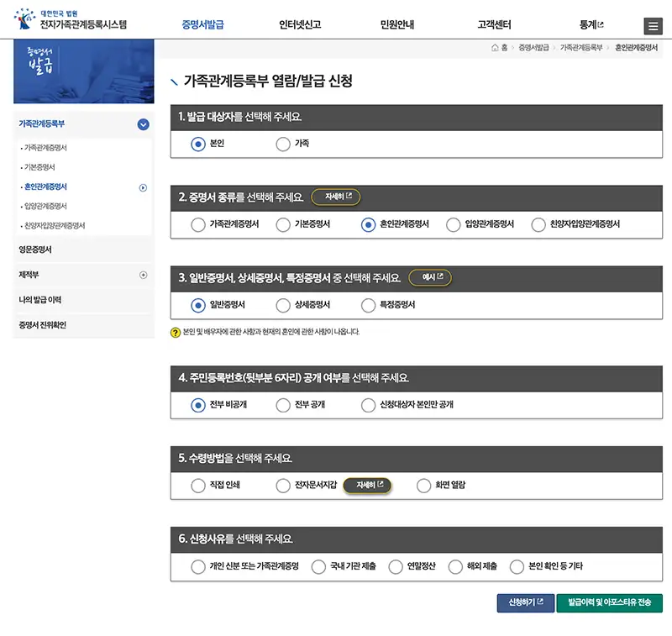Image resolution: width=672 pixels, height=636 pixels.
Task: Click 자세히 button next to 전자문서지갑
Action: [368, 485]
